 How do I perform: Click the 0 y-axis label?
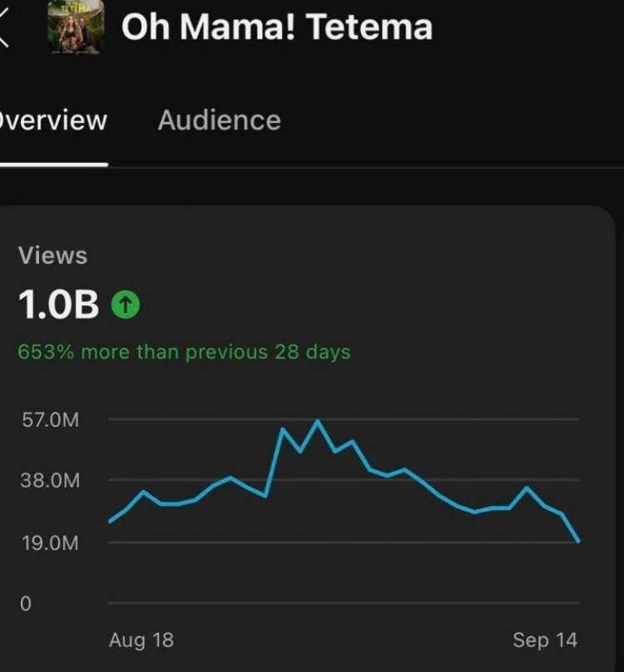[x=25, y=604]
